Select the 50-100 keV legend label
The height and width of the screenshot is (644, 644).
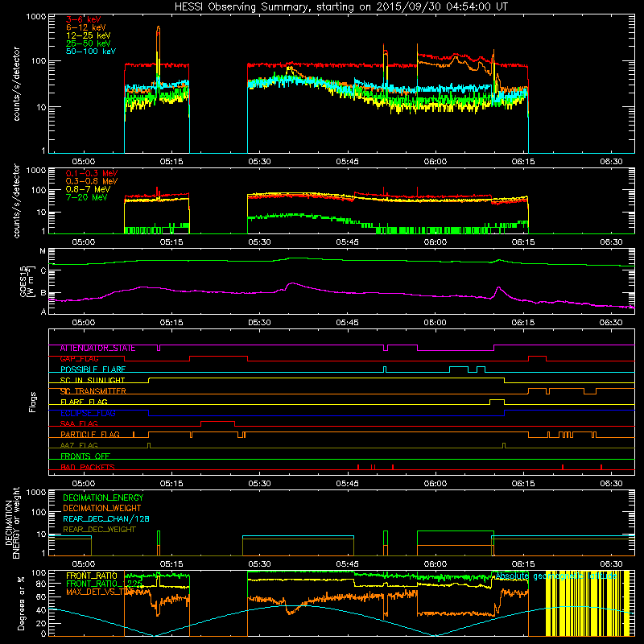pyautogui.click(x=91, y=52)
